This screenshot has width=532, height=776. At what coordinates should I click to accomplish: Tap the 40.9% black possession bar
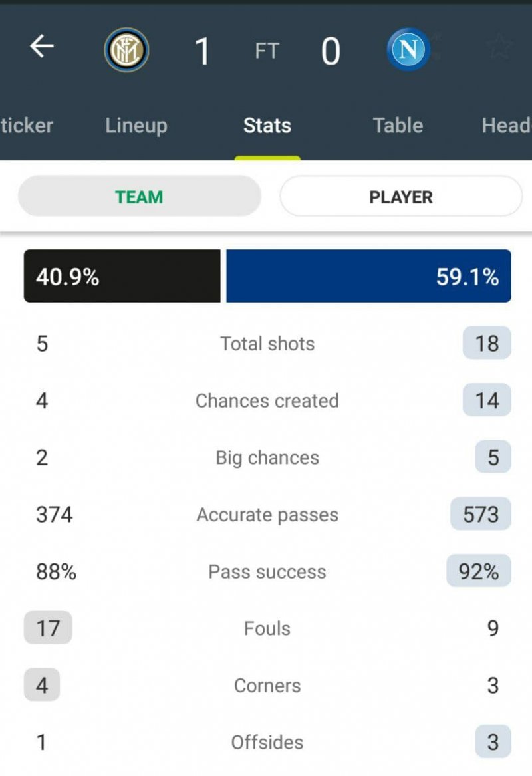122,276
